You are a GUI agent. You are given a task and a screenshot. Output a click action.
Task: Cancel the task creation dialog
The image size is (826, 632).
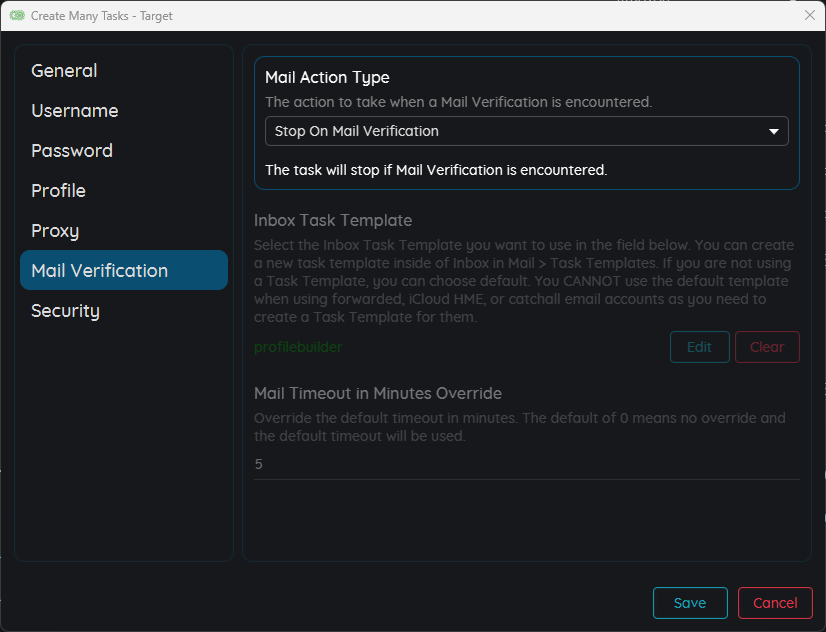[x=775, y=603]
